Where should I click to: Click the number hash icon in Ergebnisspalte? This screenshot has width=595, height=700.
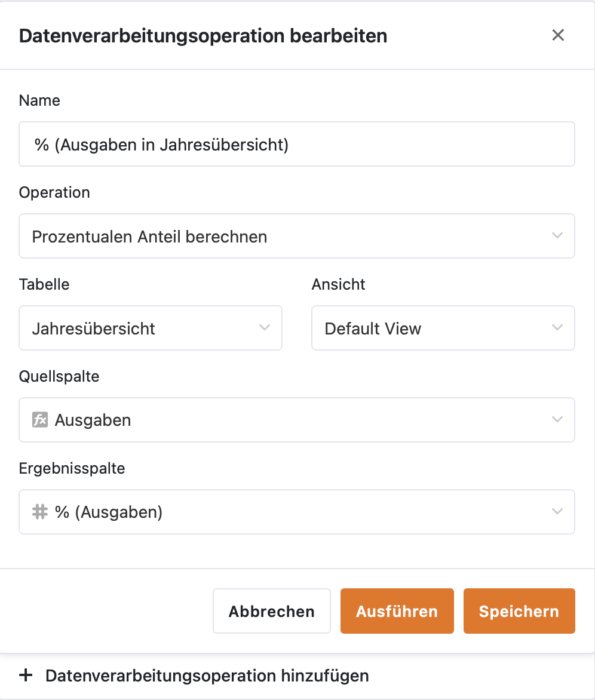click(39, 512)
